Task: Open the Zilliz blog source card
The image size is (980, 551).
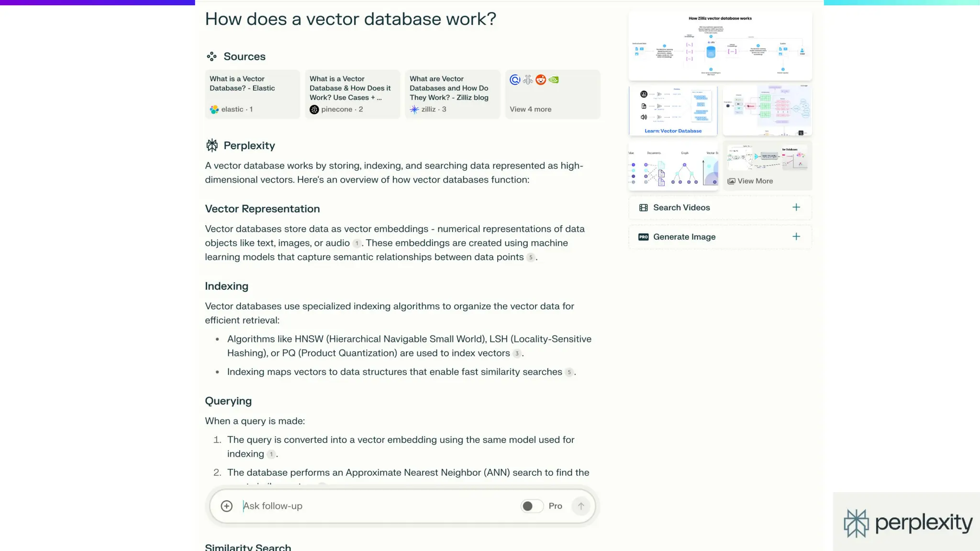Action: coord(452,94)
